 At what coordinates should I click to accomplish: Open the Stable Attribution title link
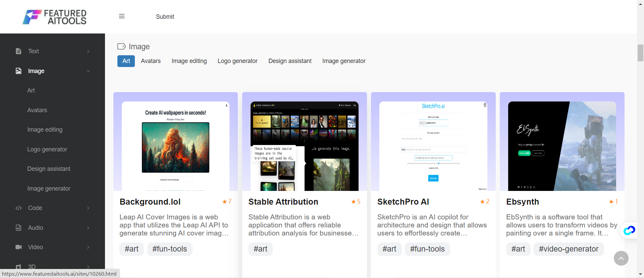coord(283,202)
